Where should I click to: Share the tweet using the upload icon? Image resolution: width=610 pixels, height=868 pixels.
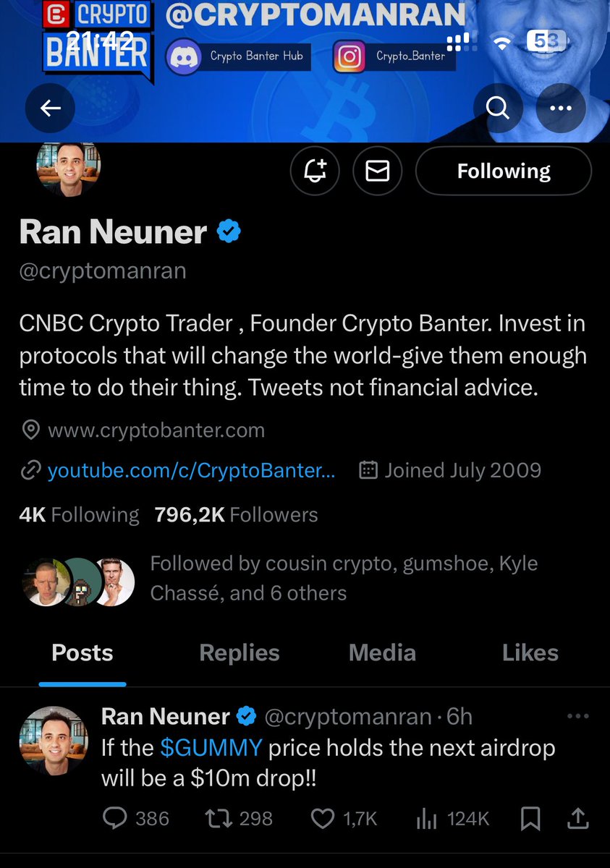[x=577, y=818]
